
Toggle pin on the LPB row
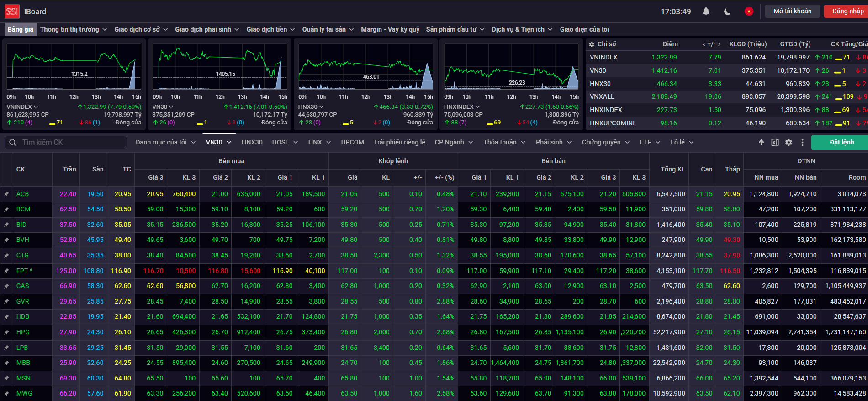[x=6, y=348]
